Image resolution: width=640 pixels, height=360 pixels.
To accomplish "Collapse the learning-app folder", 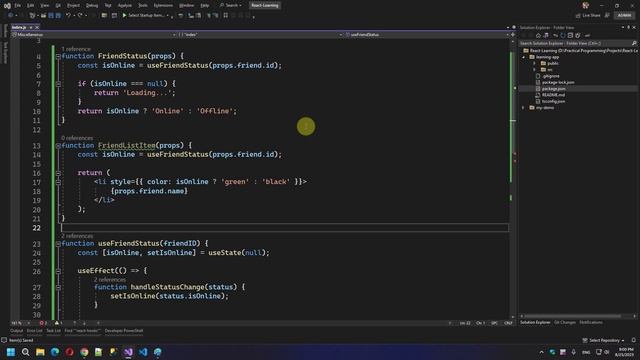I will click(x=524, y=57).
